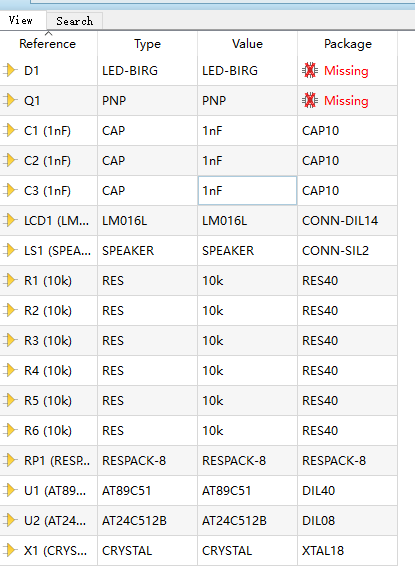
Task: Click the red missing-package chip icon for Q1
Action: [310, 100]
